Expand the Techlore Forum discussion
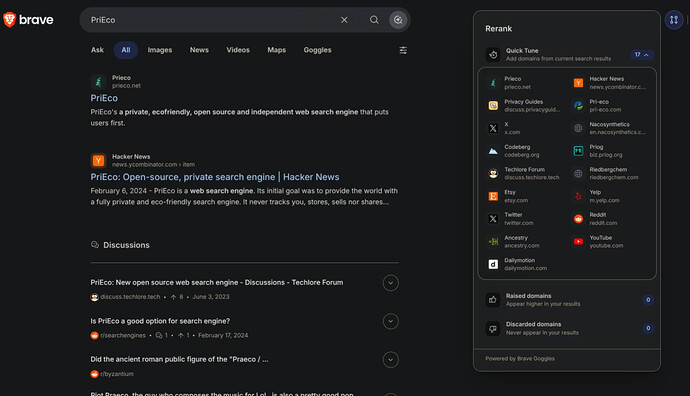The width and height of the screenshot is (690, 396). coord(390,283)
